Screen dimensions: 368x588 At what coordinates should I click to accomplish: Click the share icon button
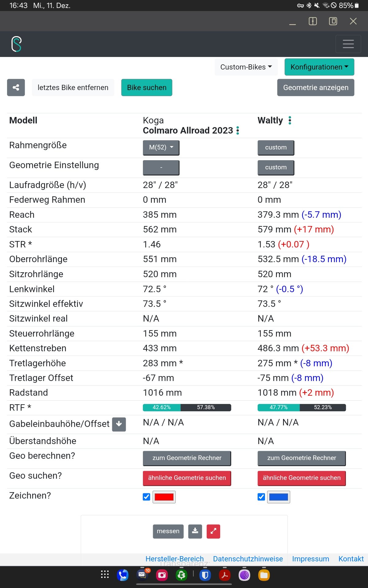(x=16, y=88)
